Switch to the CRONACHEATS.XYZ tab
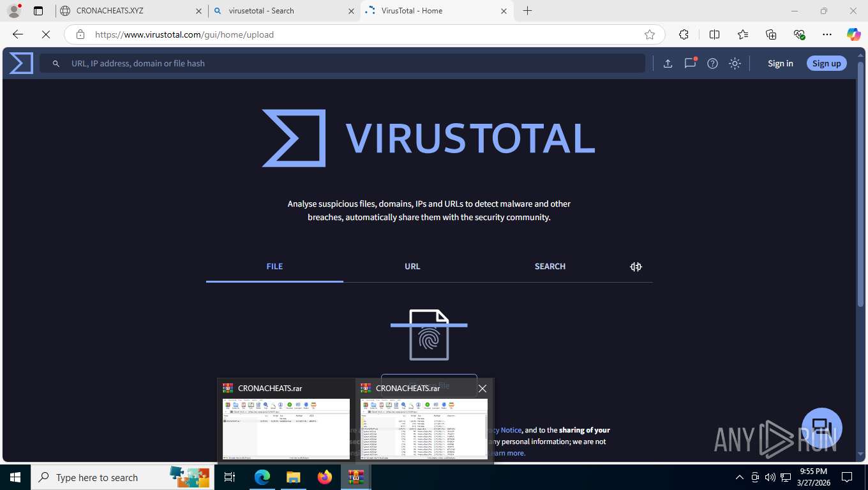The image size is (868, 490). pos(132,11)
